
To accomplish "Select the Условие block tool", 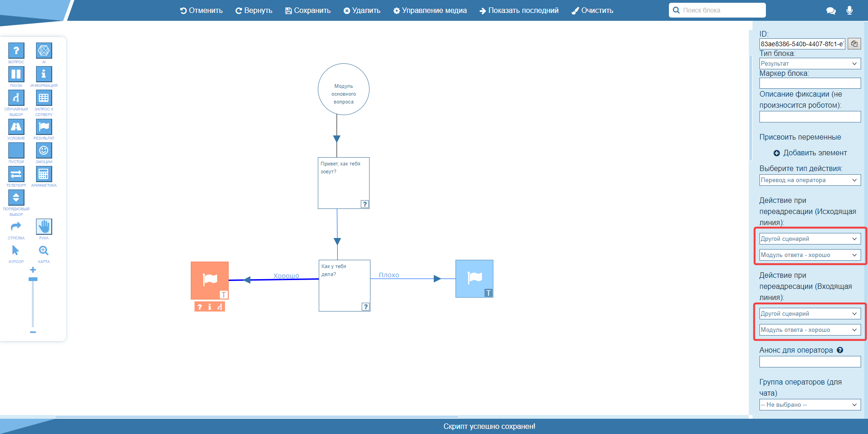I will click(x=16, y=127).
